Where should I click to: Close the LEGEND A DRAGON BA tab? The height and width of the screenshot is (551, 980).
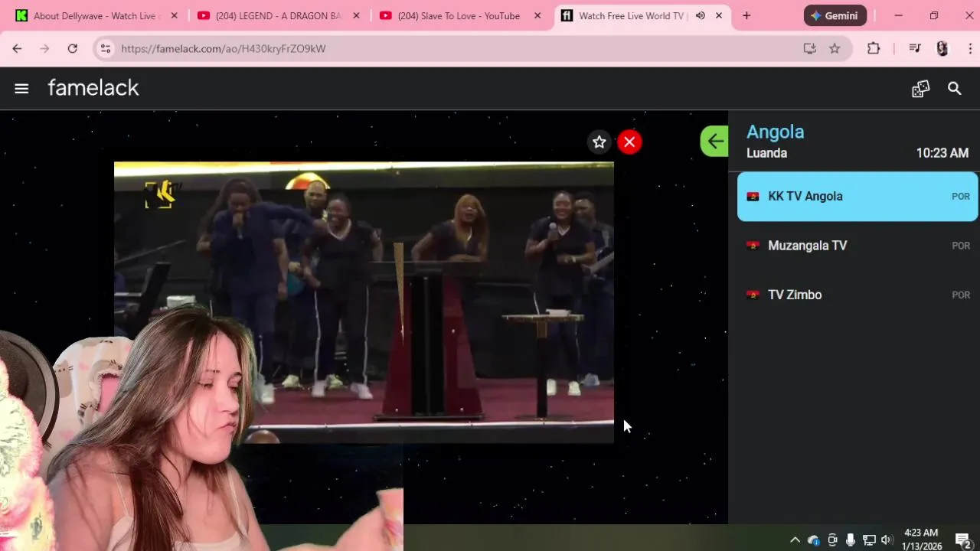pyautogui.click(x=356, y=15)
